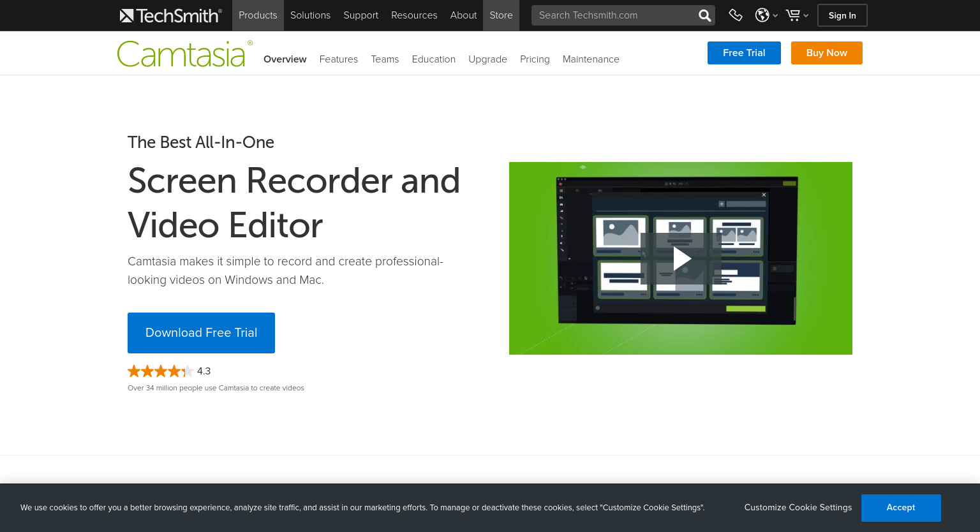Click the orange Buy Now button
980x532 pixels.
tap(826, 53)
